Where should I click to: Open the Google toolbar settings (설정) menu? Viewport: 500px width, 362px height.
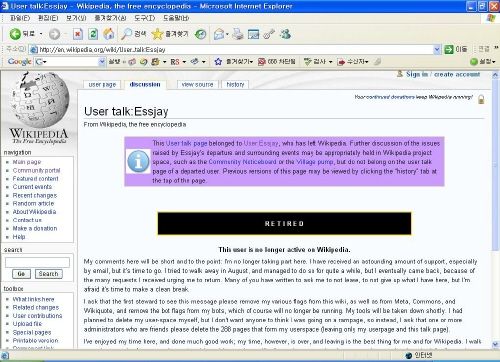[482, 62]
